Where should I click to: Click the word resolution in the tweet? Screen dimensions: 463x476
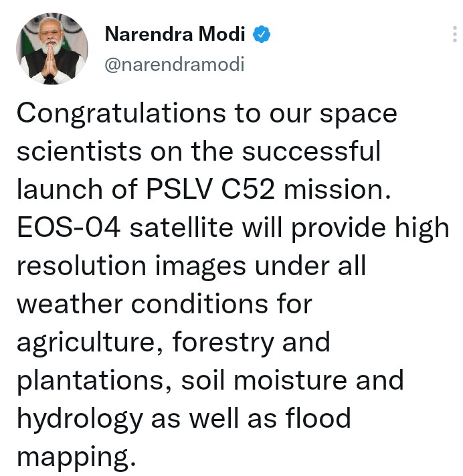82,266
